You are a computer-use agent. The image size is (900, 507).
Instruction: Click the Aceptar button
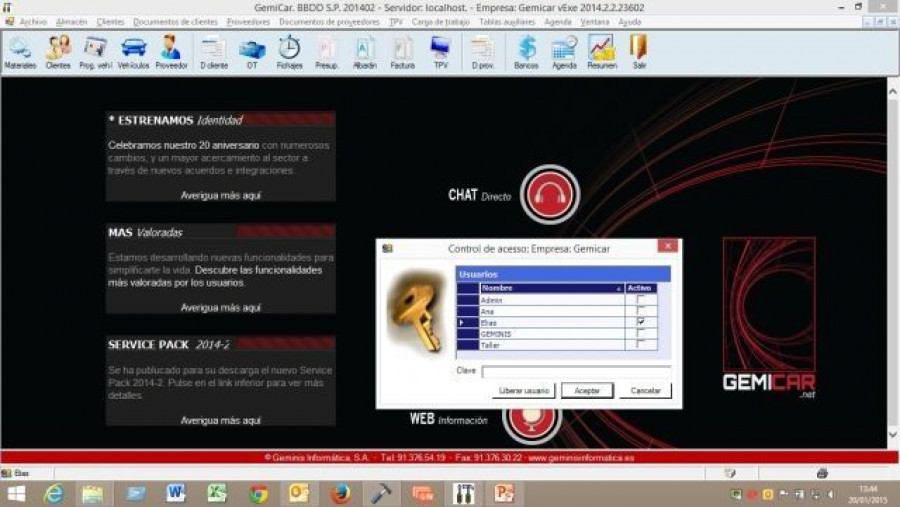587,390
